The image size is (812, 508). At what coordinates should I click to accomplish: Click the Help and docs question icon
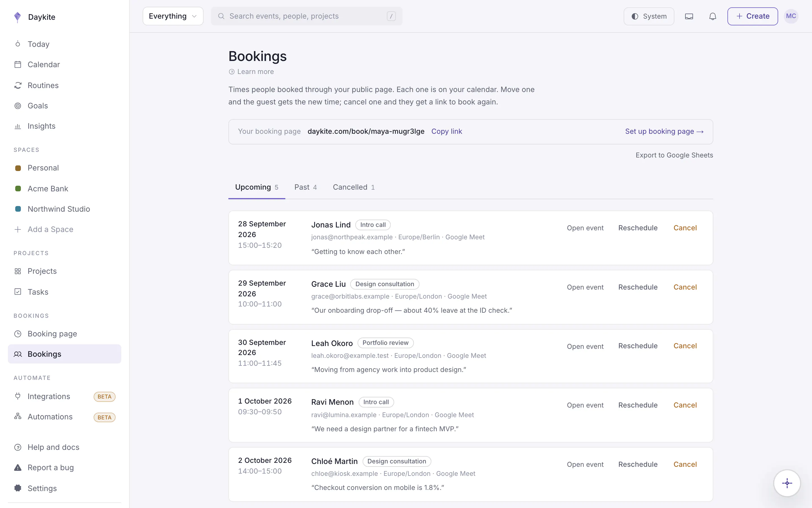(x=18, y=447)
